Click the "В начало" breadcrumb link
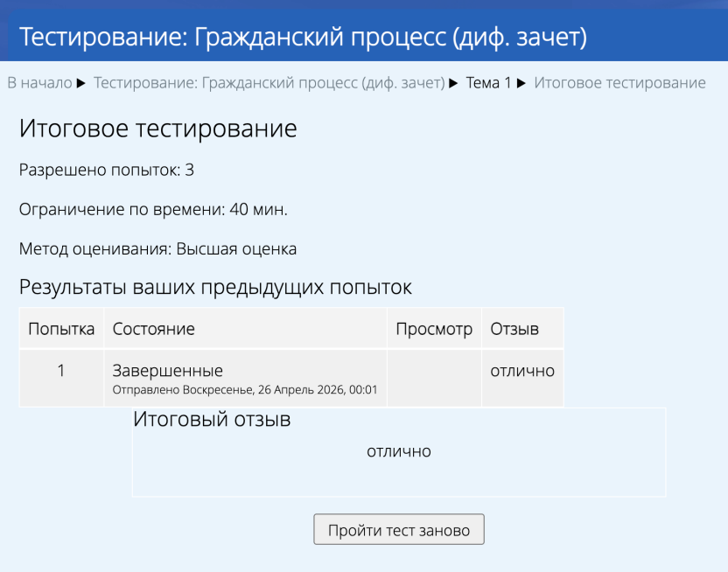The image size is (728, 572). pos(39,83)
